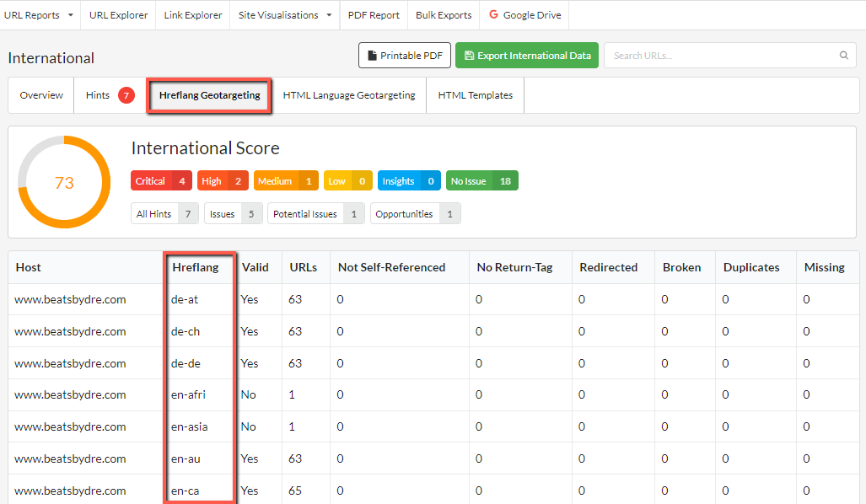Image resolution: width=866 pixels, height=504 pixels.
Task: Click Export International Data button
Action: [x=527, y=55]
